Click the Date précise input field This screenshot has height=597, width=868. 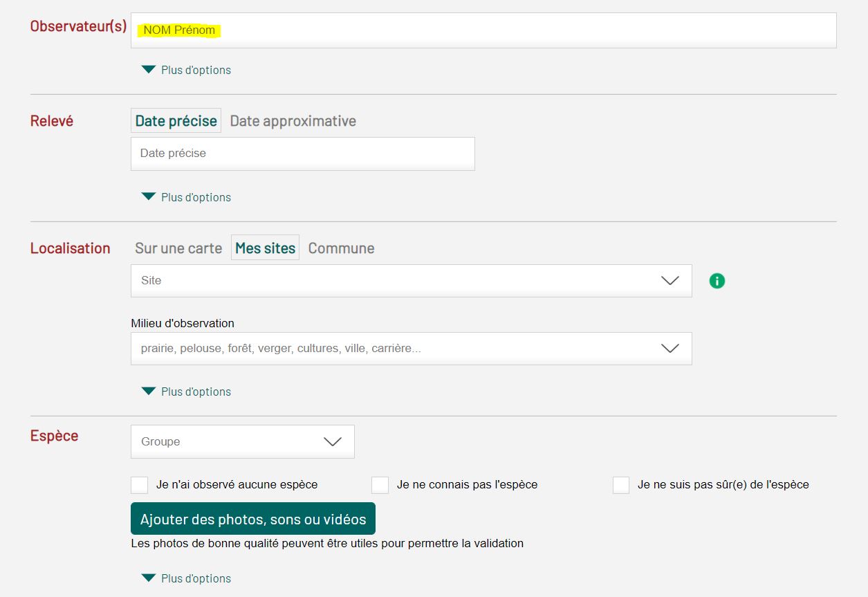(302, 154)
